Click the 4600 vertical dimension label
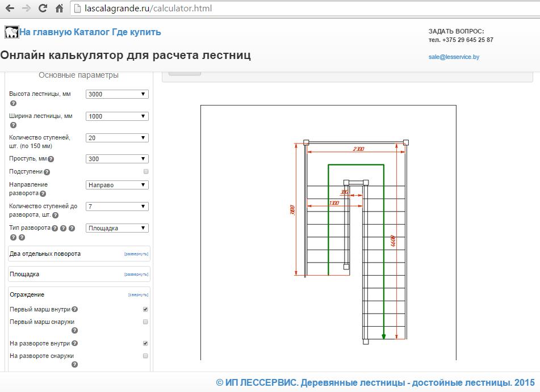 click(392, 241)
